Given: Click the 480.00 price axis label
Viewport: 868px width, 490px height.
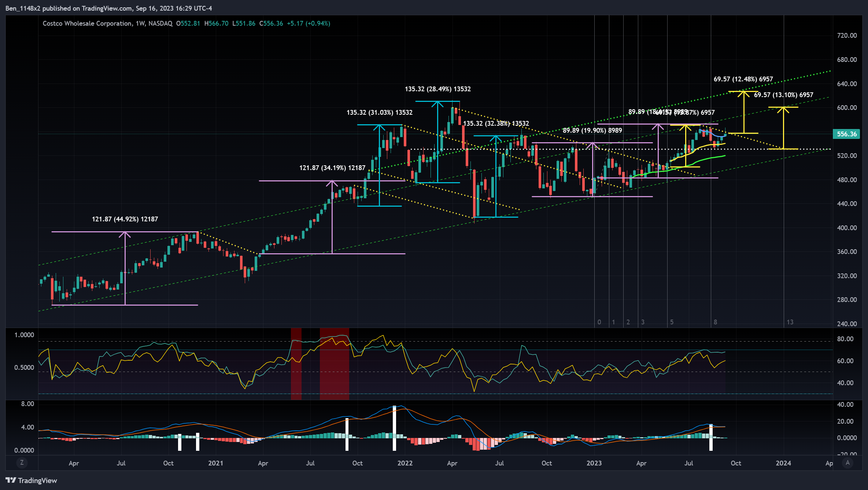Looking at the screenshot, I should 847,180.
